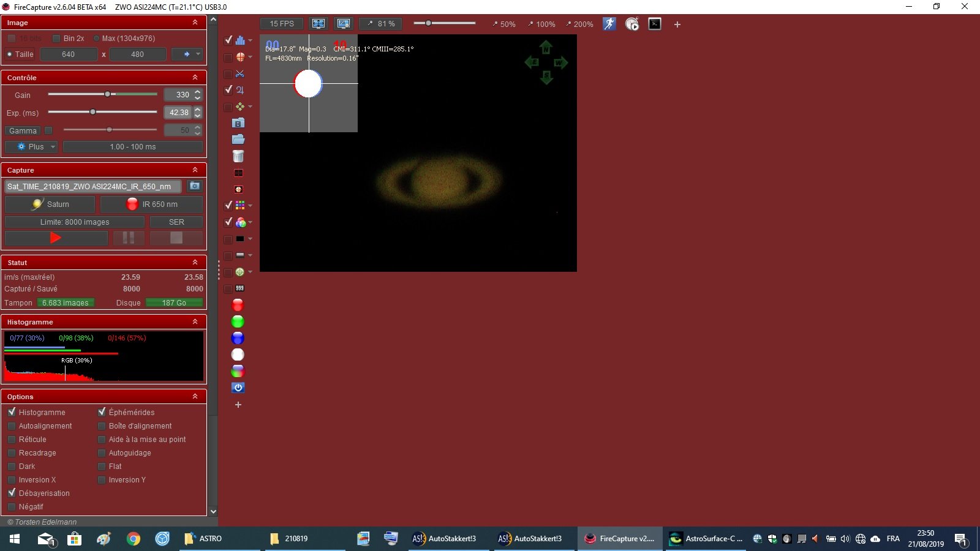Open AstroSurface in the taskbar

(706, 539)
